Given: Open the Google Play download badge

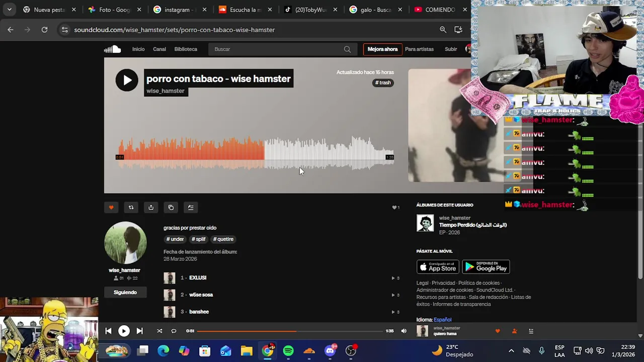Looking at the screenshot, I should click(486, 266).
